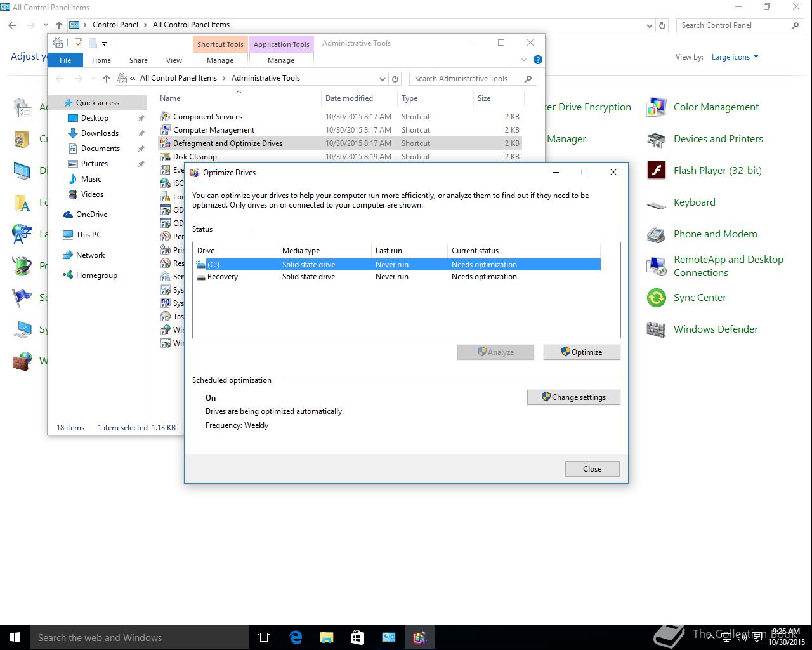This screenshot has width=812, height=650.
Task: Open Control Panel address bar dropdown
Action: (x=649, y=25)
